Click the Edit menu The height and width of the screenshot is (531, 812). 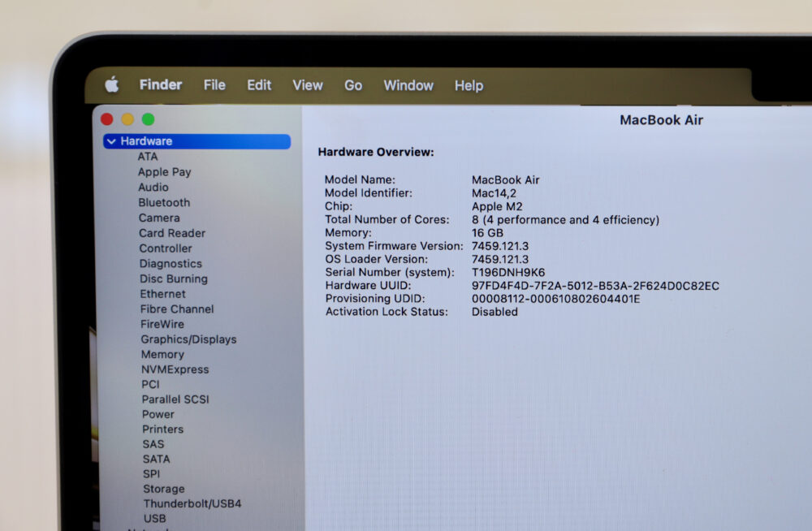[259, 85]
